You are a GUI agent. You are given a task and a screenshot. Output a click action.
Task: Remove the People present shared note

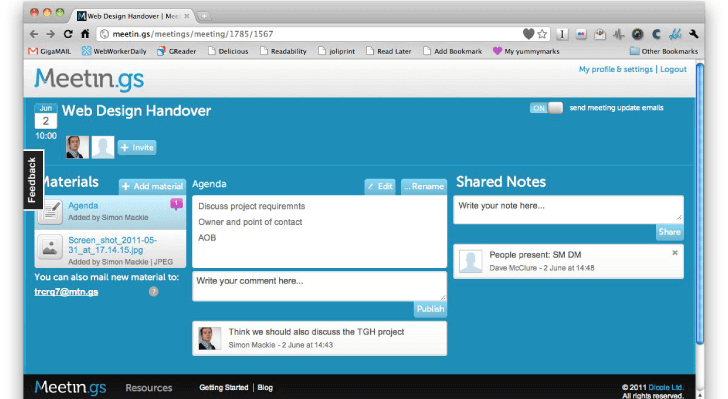[675, 253]
